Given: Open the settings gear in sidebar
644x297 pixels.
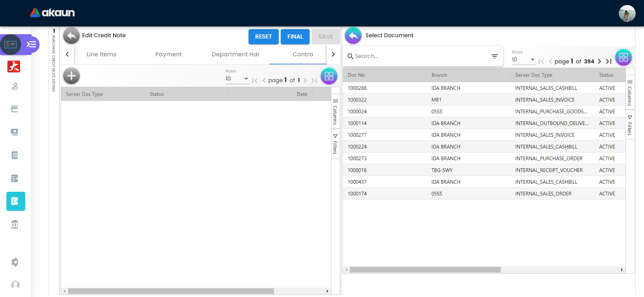Looking at the screenshot, I should point(15,262).
